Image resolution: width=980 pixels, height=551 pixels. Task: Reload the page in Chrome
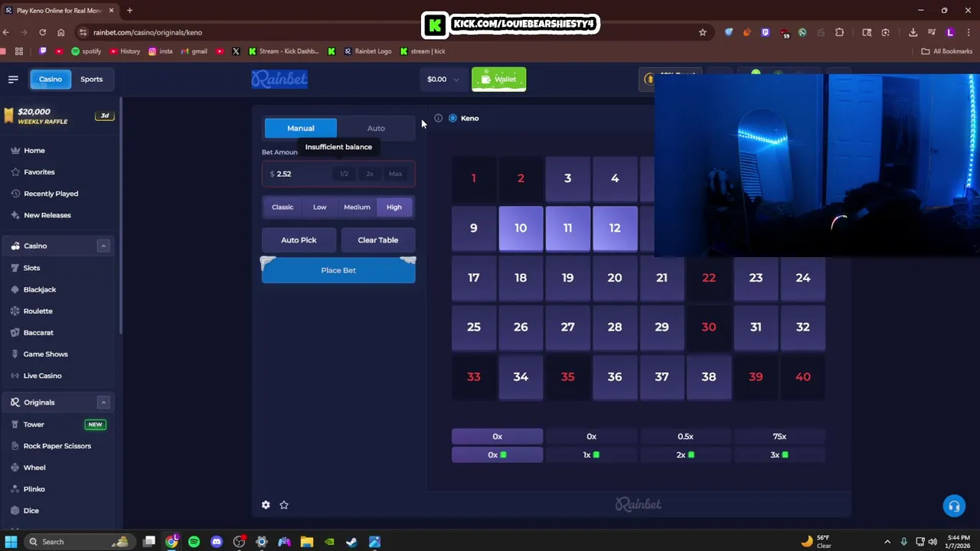(x=42, y=32)
